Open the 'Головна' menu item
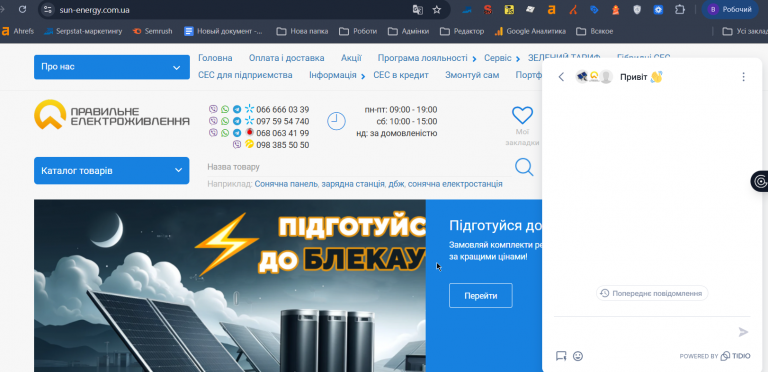768x372 pixels. [215, 58]
